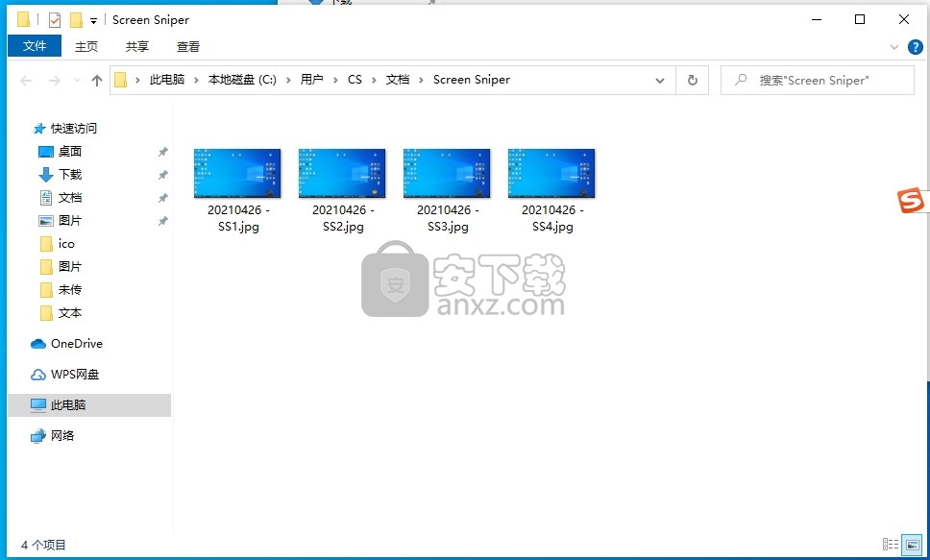Click the pin icon next to 桌面
930x560 pixels.
pyautogui.click(x=162, y=152)
